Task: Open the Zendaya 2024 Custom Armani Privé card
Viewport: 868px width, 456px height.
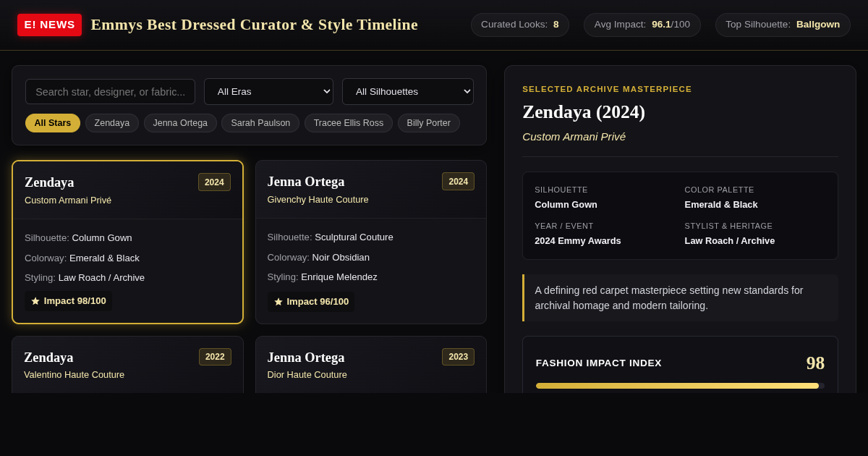Action: [127, 242]
